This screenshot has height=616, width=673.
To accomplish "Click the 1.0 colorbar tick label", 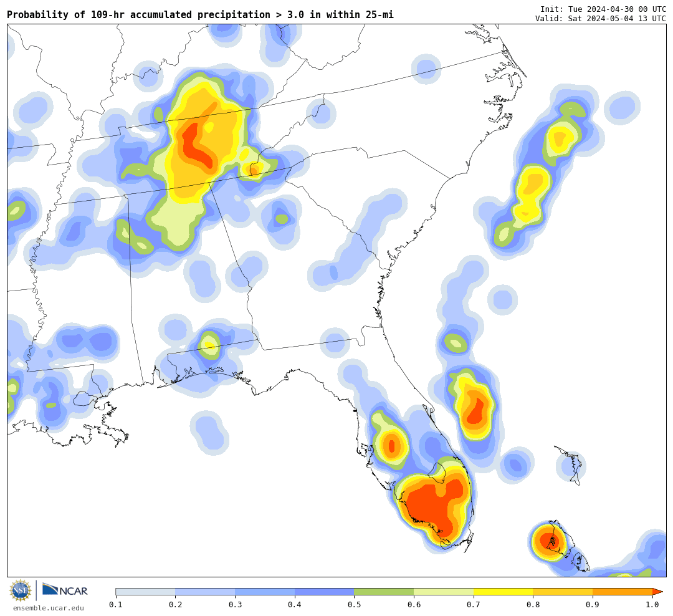I will [653, 604].
